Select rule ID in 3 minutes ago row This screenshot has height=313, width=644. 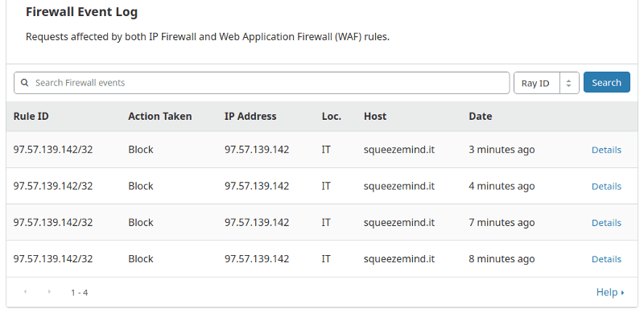pyautogui.click(x=53, y=150)
